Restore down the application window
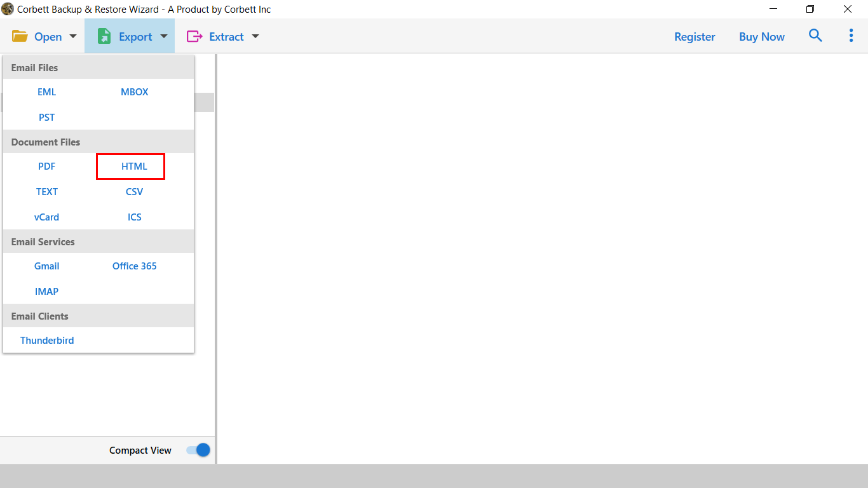 810,9
